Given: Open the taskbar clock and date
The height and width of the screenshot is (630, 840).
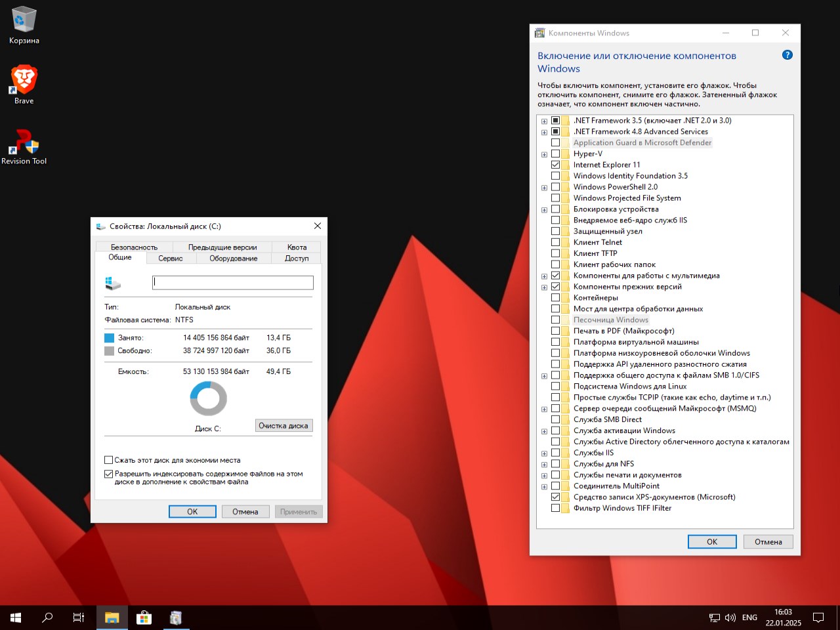Looking at the screenshot, I should click(783, 618).
